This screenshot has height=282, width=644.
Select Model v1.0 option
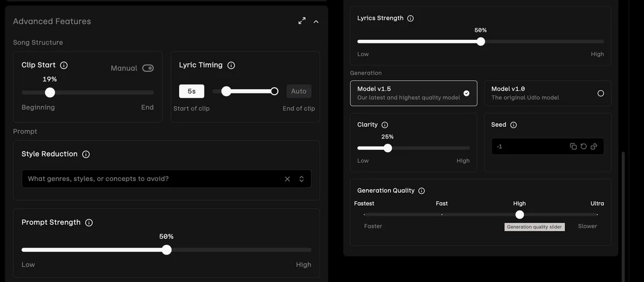click(x=547, y=93)
